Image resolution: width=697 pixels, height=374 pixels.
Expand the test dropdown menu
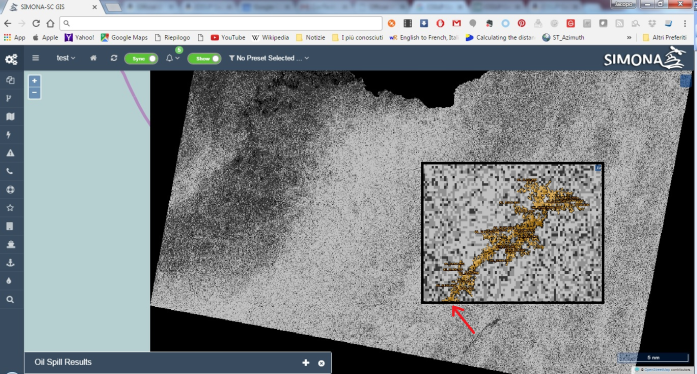click(x=66, y=58)
